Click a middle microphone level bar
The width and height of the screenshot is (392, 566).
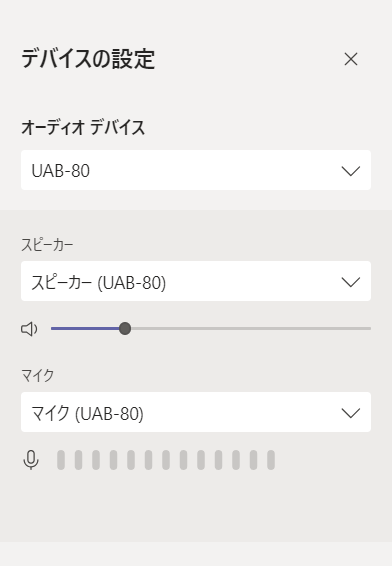[166, 460]
